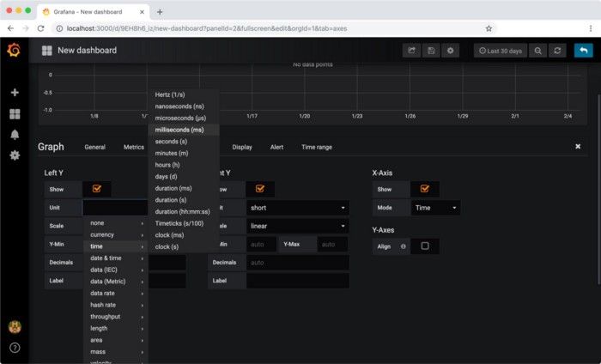The image size is (601, 364).
Task: Click the Create plus icon in sidebar
Action: point(15,93)
